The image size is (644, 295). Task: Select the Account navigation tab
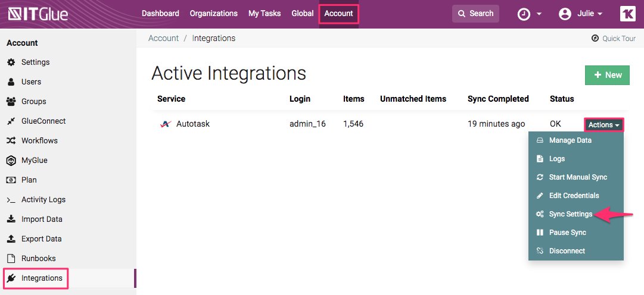click(339, 14)
